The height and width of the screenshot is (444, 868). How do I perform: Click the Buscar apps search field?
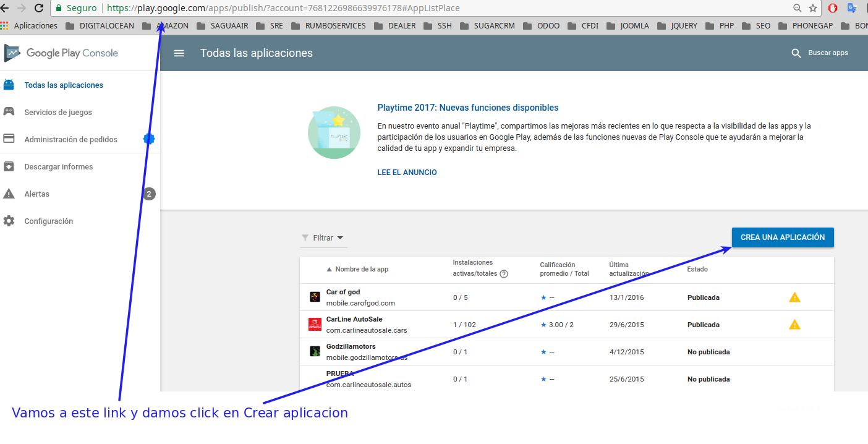pyautogui.click(x=828, y=53)
